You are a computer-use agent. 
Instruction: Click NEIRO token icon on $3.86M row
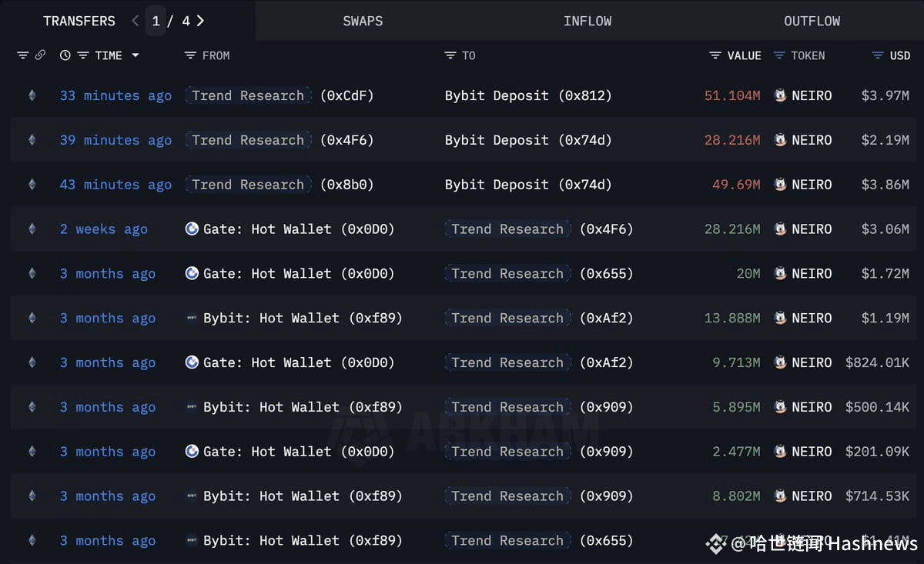780,185
